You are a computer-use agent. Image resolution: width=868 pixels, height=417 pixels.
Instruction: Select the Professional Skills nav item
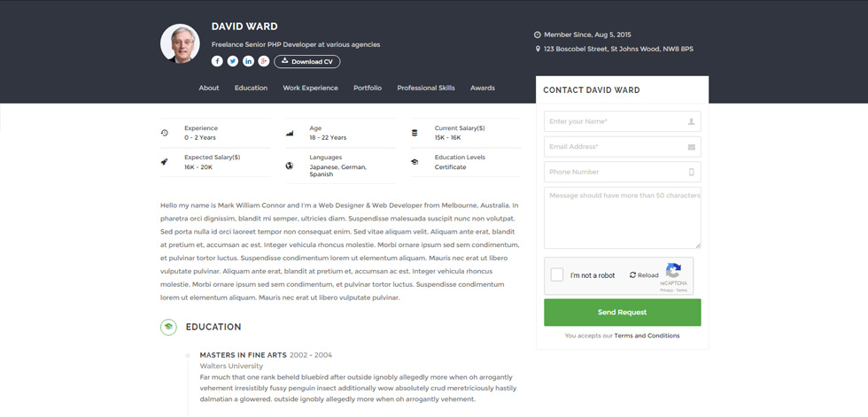[426, 88]
